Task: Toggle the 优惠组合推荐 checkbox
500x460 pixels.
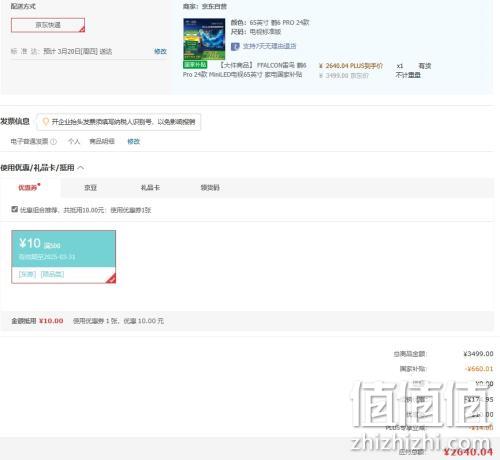Action: click(x=14, y=209)
